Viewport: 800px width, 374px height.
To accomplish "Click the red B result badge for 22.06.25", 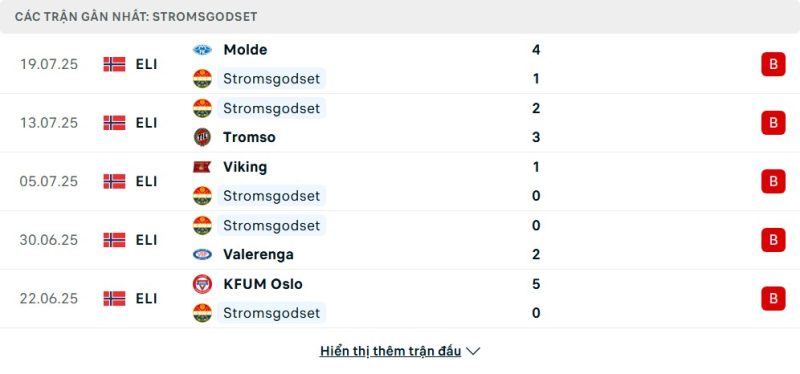I will 773,298.
